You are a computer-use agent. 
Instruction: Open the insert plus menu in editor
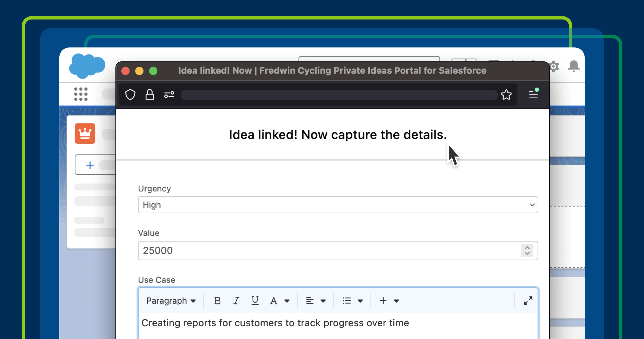[x=383, y=300]
